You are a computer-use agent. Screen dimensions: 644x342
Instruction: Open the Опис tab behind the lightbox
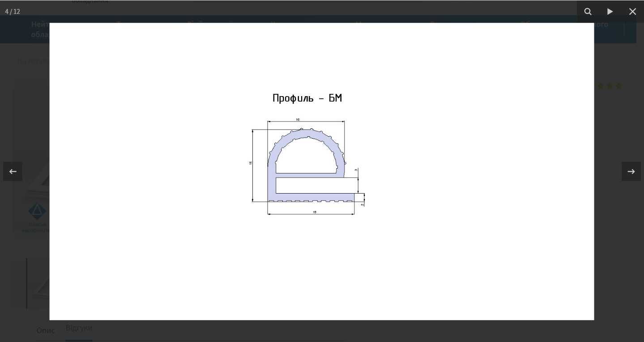pos(46,330)
